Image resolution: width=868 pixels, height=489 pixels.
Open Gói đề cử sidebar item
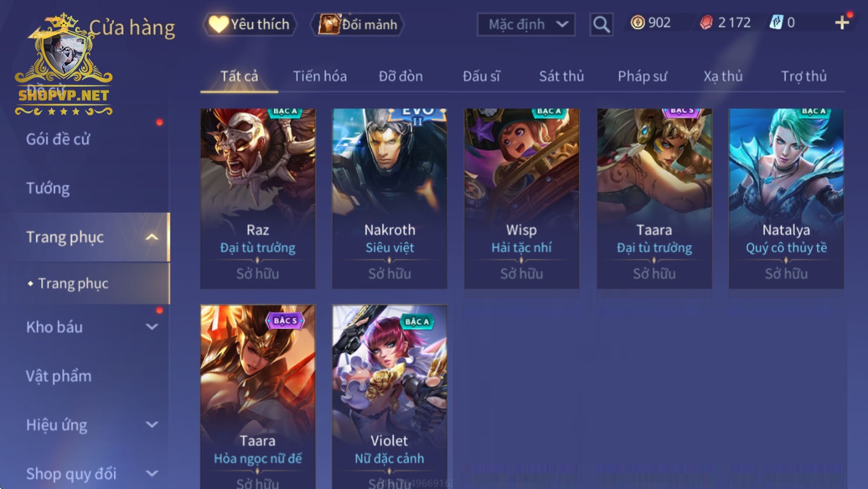pyautogui.click(x=58, y=139)
